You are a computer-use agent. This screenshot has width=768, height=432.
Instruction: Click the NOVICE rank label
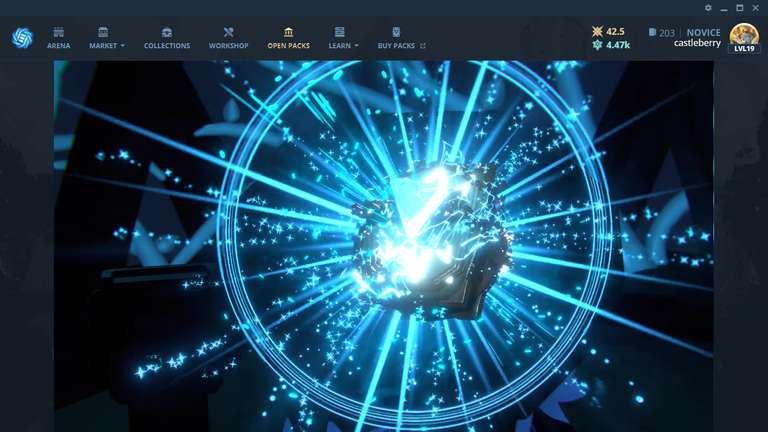703,32
